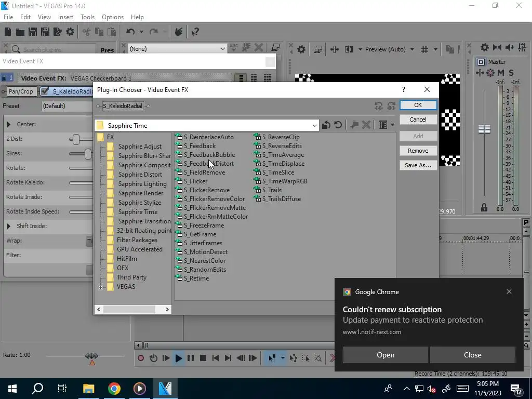Play from start in transport bar

pyautogui.click(x=166, y=358)
